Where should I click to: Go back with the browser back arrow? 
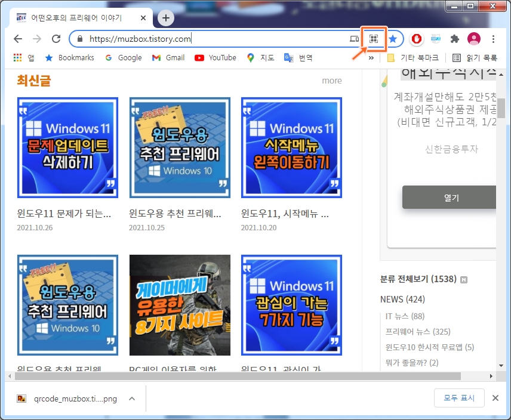point(19,39)
